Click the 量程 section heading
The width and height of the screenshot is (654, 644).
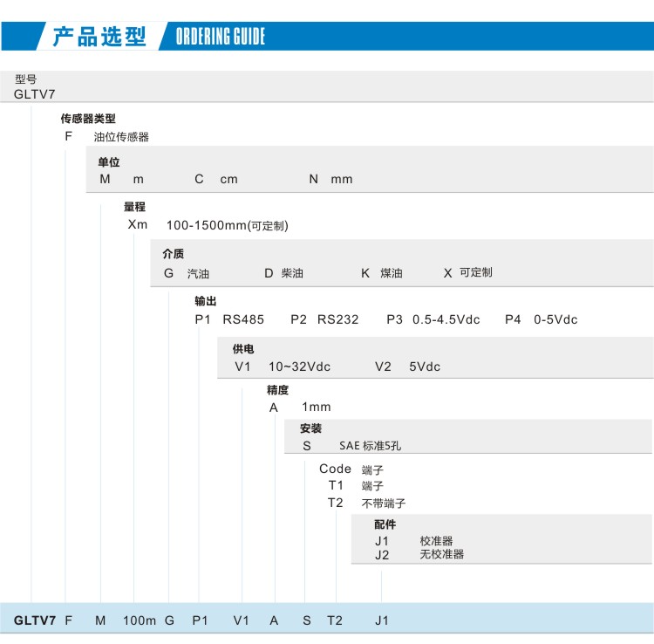pos(134,207)
